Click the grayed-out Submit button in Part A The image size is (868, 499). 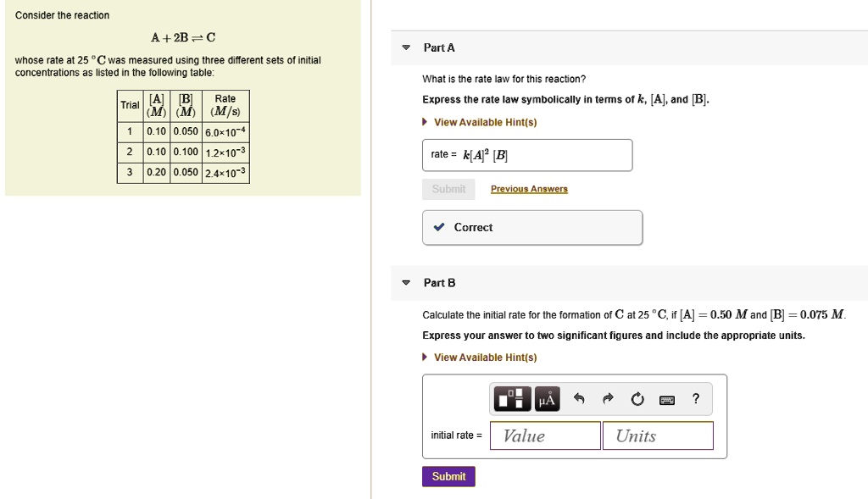(448, 188)
